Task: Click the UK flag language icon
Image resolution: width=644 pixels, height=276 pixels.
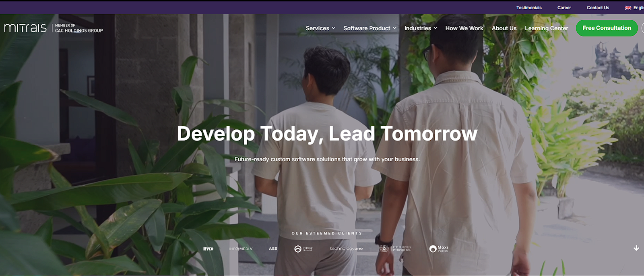Action: [628, 8]
